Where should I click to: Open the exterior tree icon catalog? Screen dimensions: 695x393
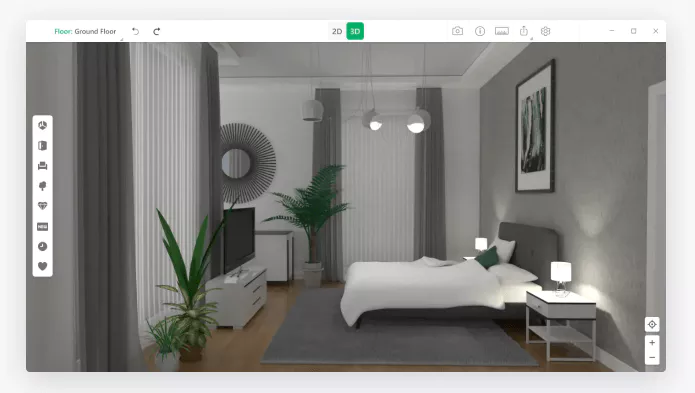(43, 186)
